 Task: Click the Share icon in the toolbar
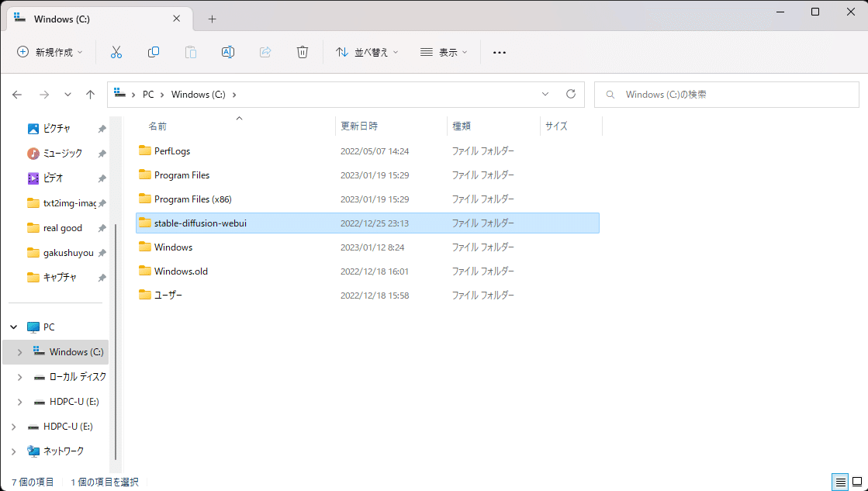[x=265, y=52]
